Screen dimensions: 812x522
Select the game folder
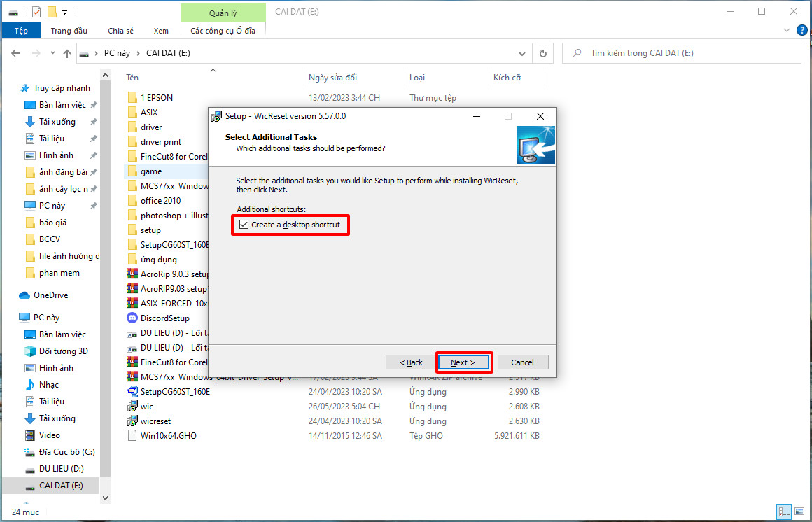[151, 171]
